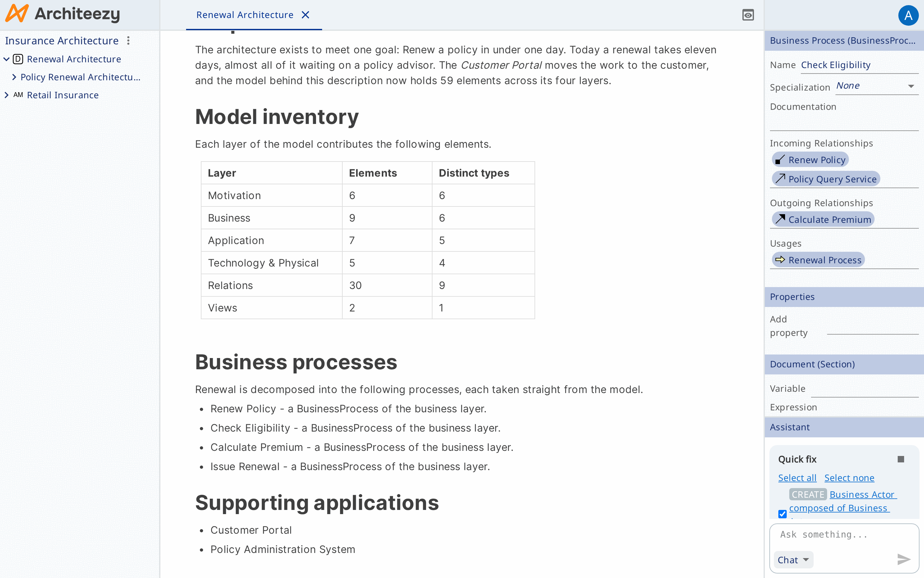Click the document icon beside Renewal Architecture
924x578 pixels.
(18, 59)
